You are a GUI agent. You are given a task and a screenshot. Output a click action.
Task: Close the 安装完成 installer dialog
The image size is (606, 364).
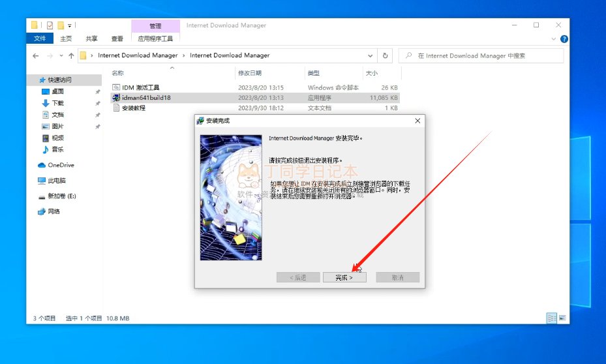[417, 121]
